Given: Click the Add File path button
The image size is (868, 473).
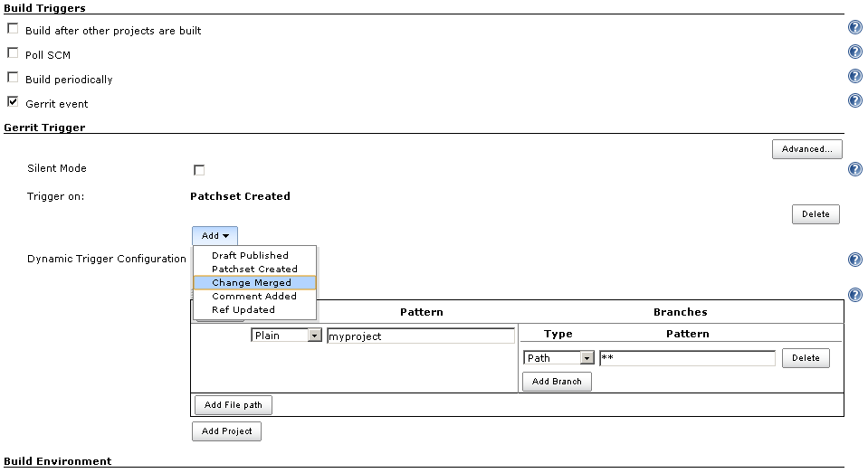Looking at the screenshot, I should tap(233, 405).
